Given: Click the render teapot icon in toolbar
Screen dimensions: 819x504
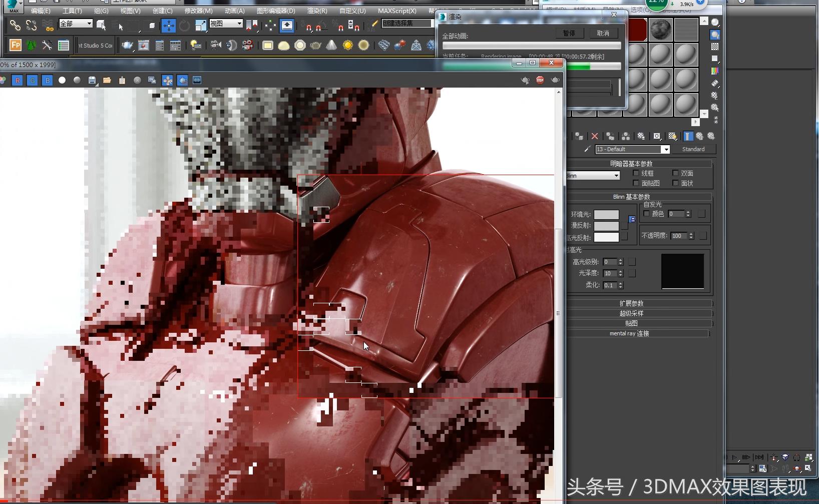Looking at the screenshot, I should [127, 46].
